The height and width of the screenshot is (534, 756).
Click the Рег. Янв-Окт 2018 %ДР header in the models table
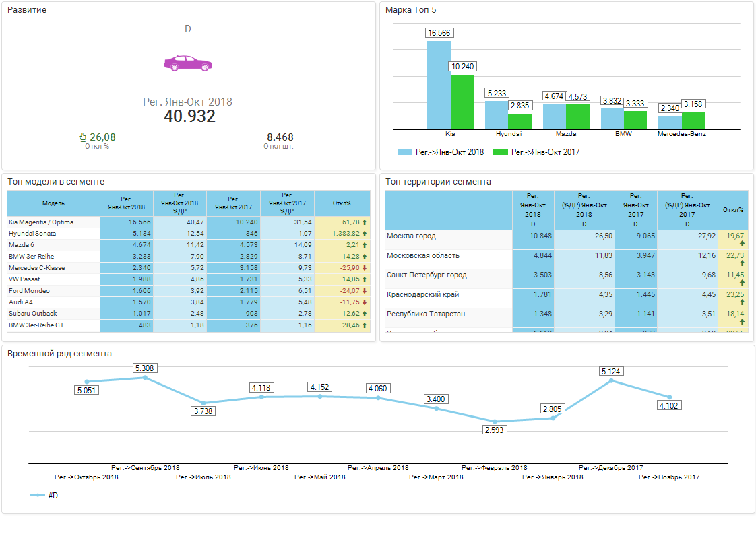coord(180,203)
